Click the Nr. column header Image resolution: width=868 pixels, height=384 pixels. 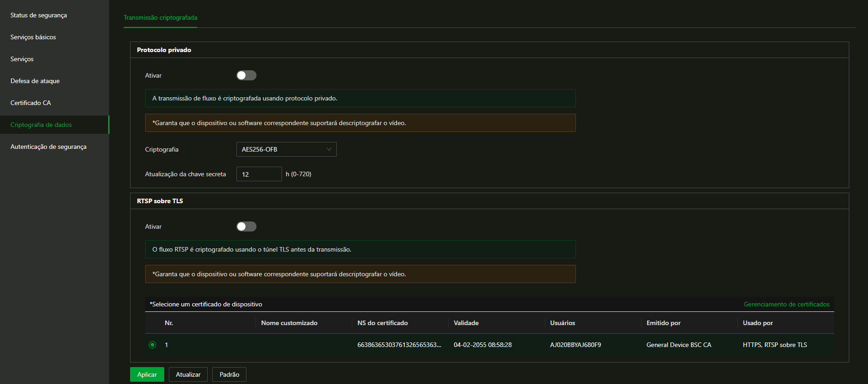tap(169, 323)
